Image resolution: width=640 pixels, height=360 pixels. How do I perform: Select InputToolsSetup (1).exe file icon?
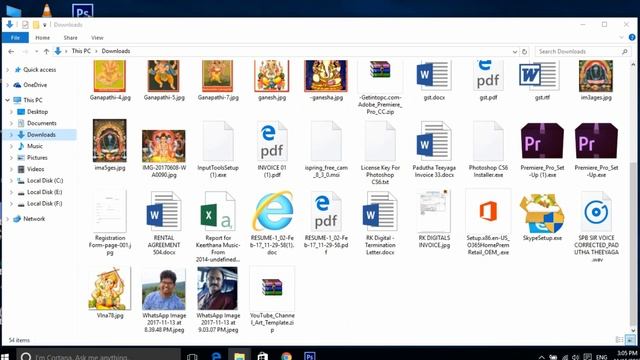coord(218,141)
